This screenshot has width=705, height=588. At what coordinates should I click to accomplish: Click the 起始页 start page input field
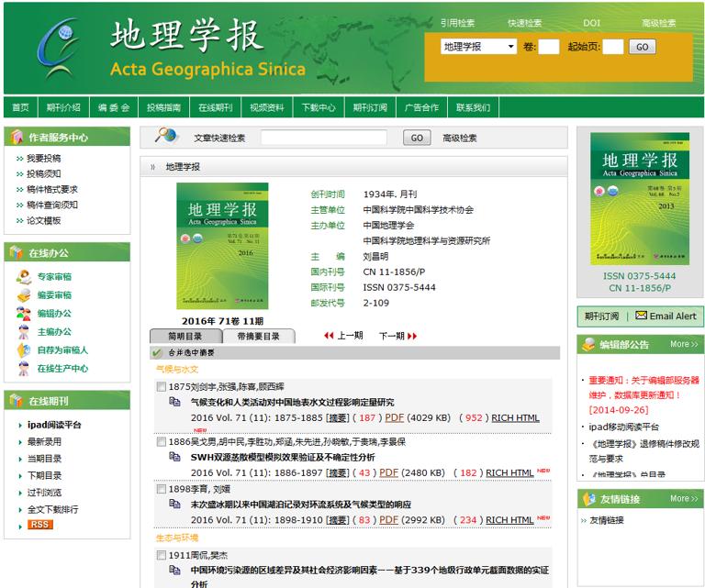click(x=613, y=47)
